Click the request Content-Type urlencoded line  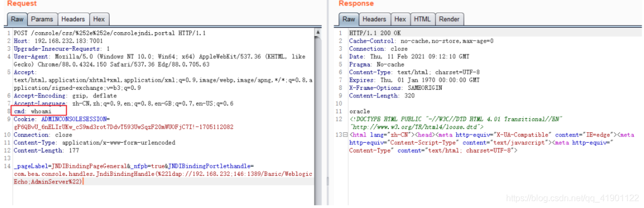[94, 143]
